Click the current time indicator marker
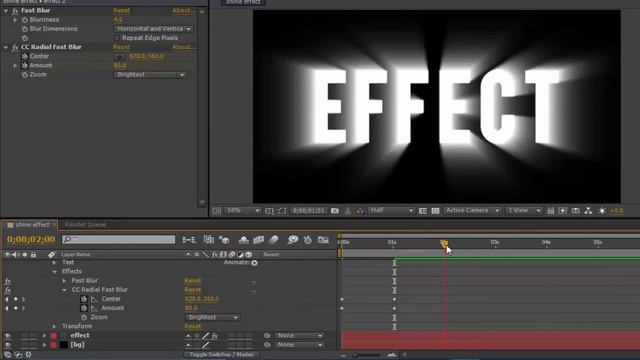 (444, 244)
